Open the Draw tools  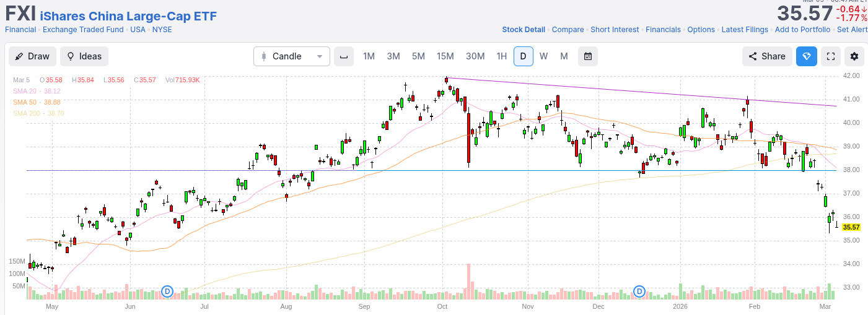click(x=32, y=56)
